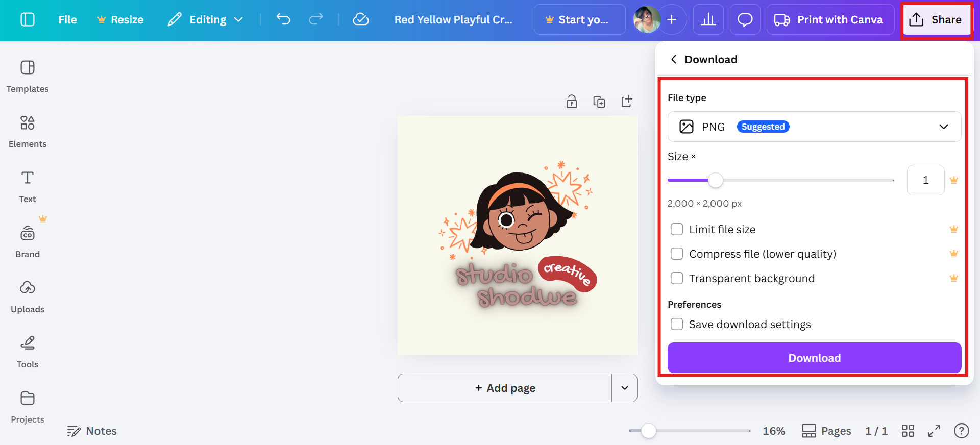Screen dimensions: 980x445
Task: Open the comments speech bubble
Action: tap(745, 19)
